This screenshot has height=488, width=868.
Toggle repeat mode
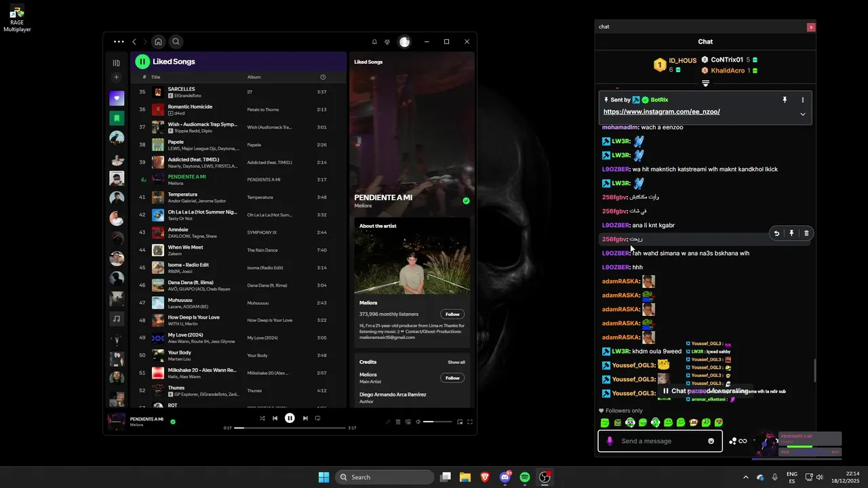click(x=317, y=418)
